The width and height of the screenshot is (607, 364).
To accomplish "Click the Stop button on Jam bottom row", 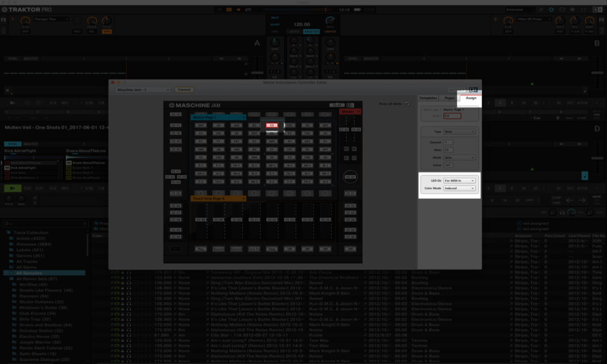I will click(x=271, y=249).
